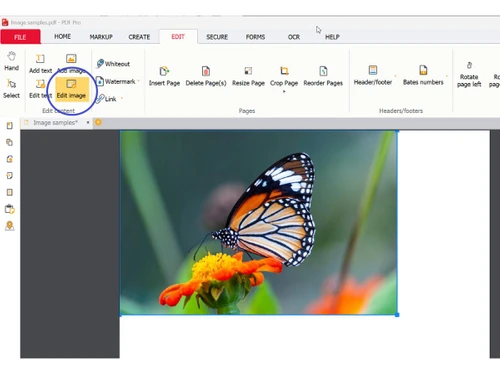The height and width of the screenshot is (375, 500).
Task: Switch to the MARKUP tab
Action: point(101,37)
